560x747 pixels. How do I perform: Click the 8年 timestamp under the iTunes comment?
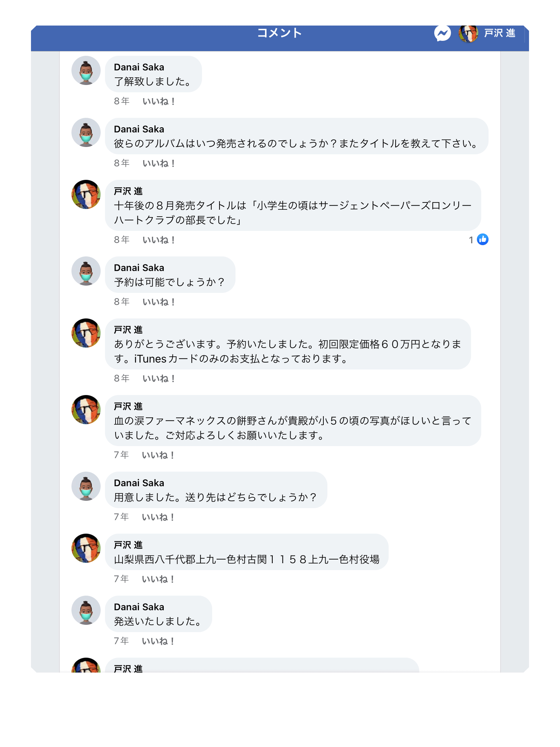tap(121, 379)
